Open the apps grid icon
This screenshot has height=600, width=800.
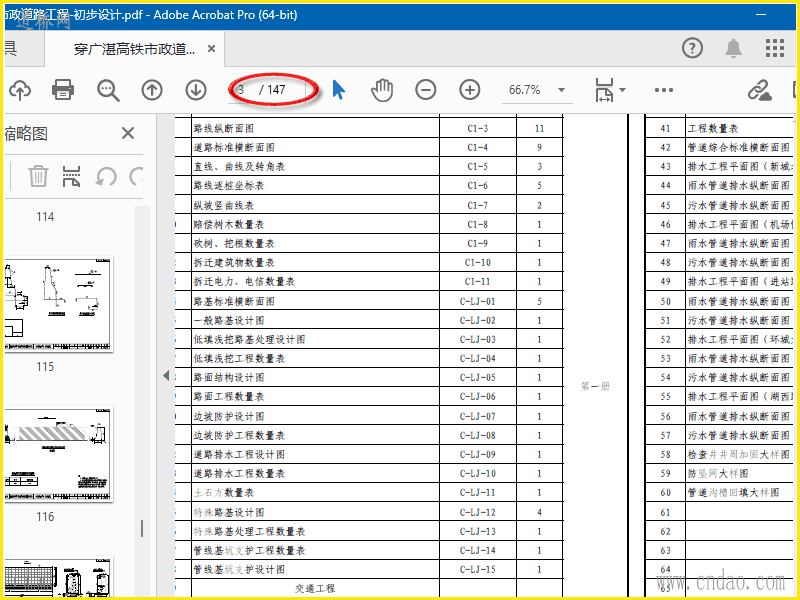(x=775, y=48)
